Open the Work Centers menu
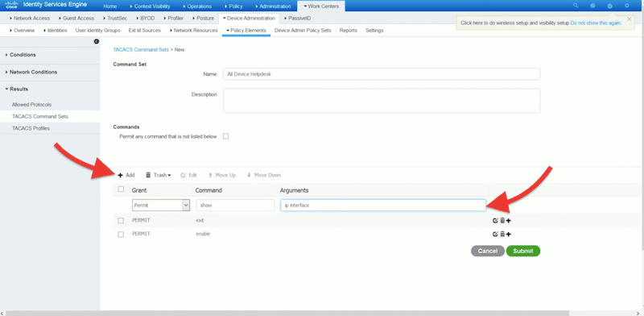 321,6
